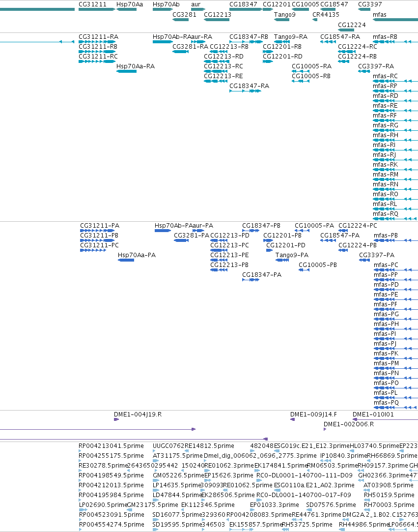Click EST RP004213041.5prime

[x=111, y=446]
